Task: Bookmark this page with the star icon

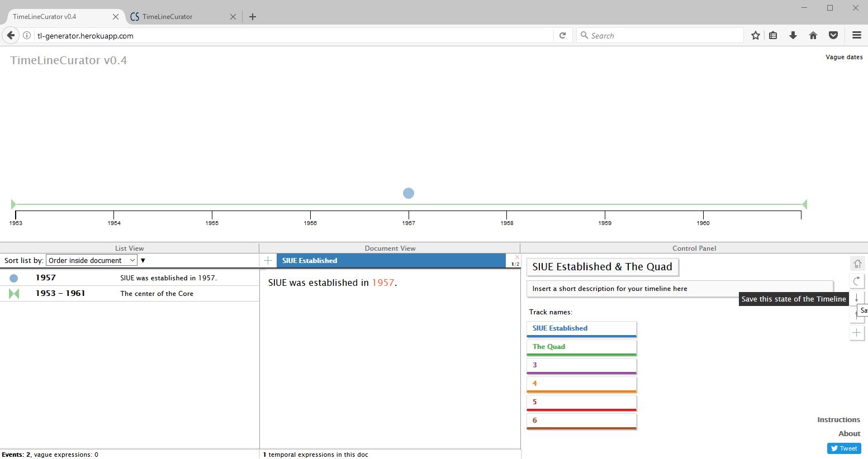Action: (756, 36)
